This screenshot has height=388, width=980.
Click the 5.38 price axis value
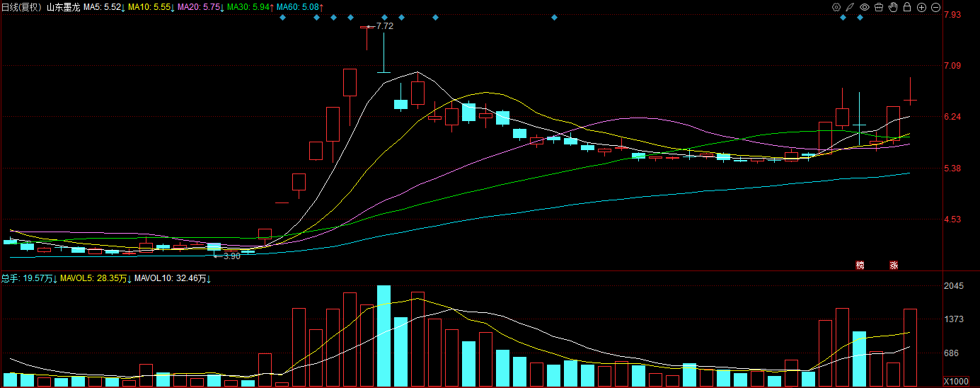pyautogui.click(x=952, y=169)
